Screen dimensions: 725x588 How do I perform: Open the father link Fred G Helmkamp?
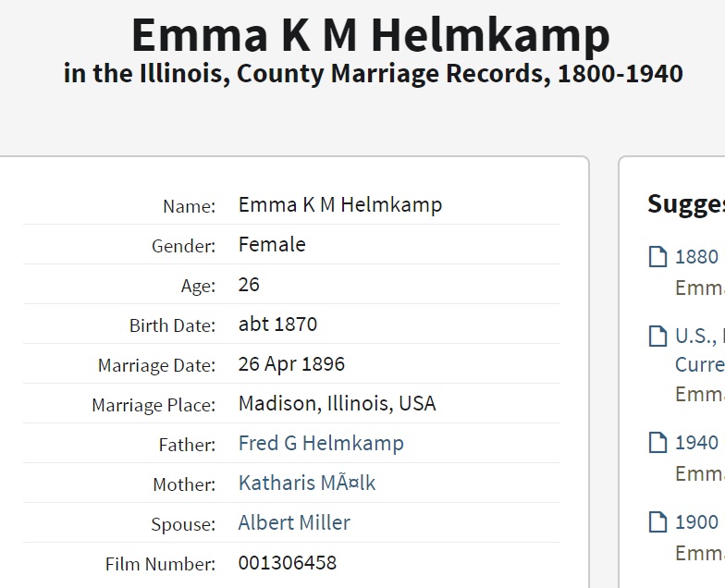(x=321, y=443)
